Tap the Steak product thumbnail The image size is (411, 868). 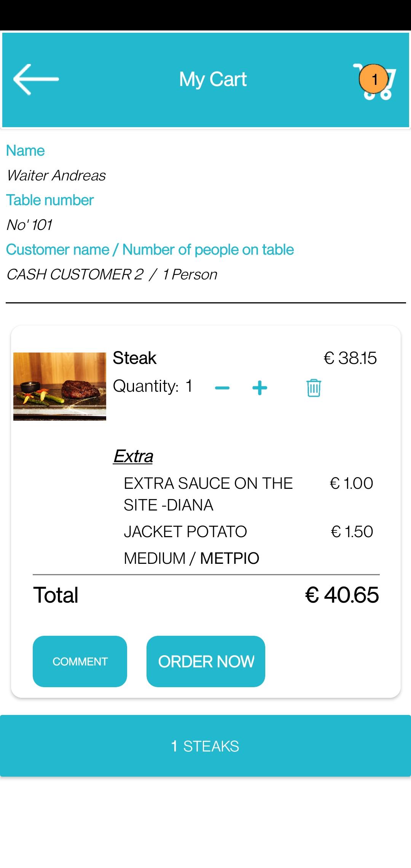60,386
